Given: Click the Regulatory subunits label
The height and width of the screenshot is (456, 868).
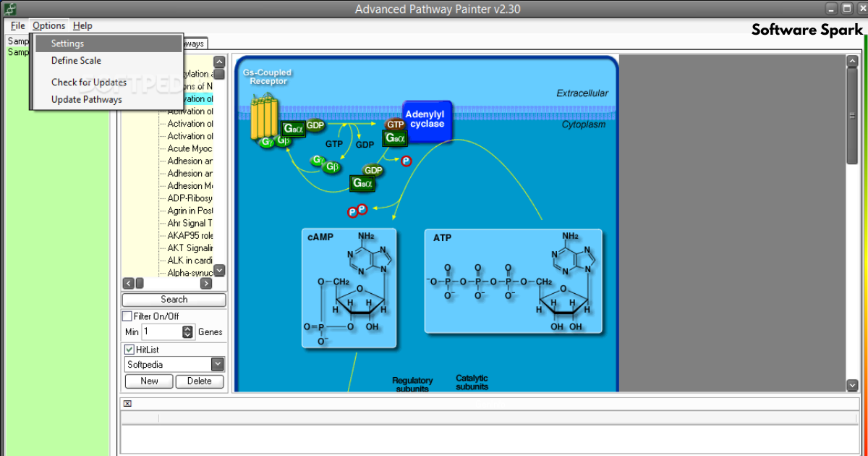Looking at the screenshot, I should (412, 384).
